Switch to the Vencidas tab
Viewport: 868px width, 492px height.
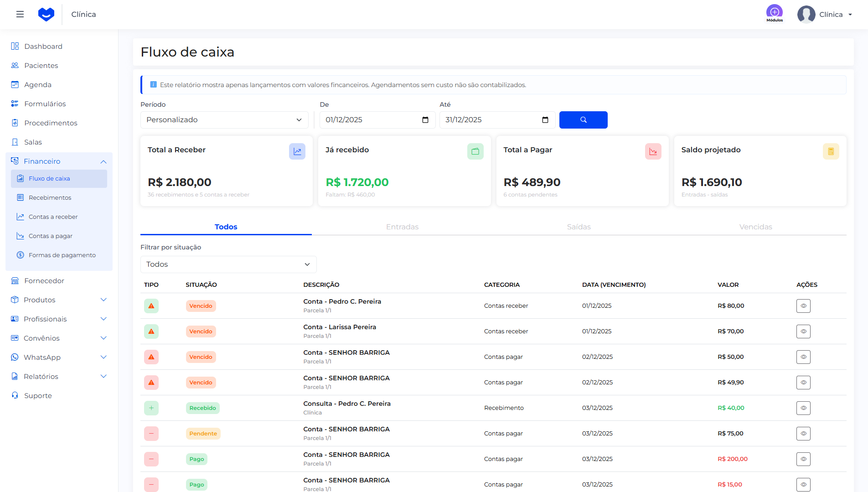[x=755, y=227]
